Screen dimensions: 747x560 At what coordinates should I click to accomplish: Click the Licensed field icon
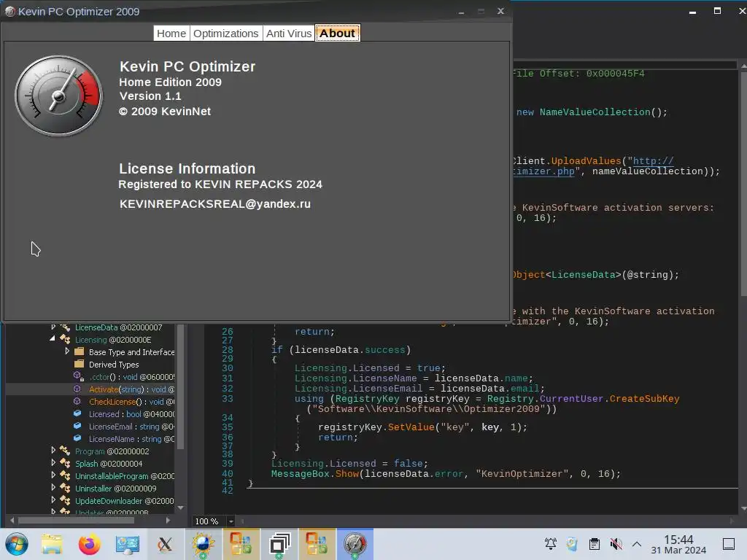tap(77, 414)
